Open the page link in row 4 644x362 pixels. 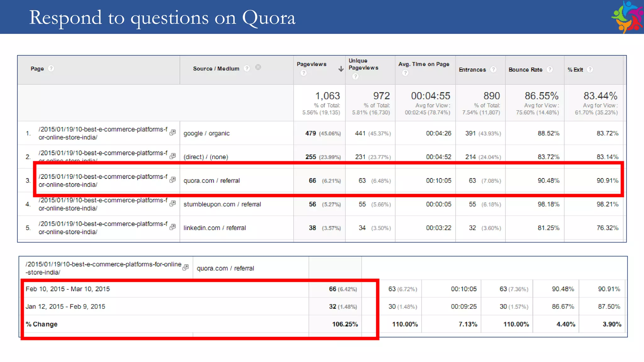click(103, 204)
